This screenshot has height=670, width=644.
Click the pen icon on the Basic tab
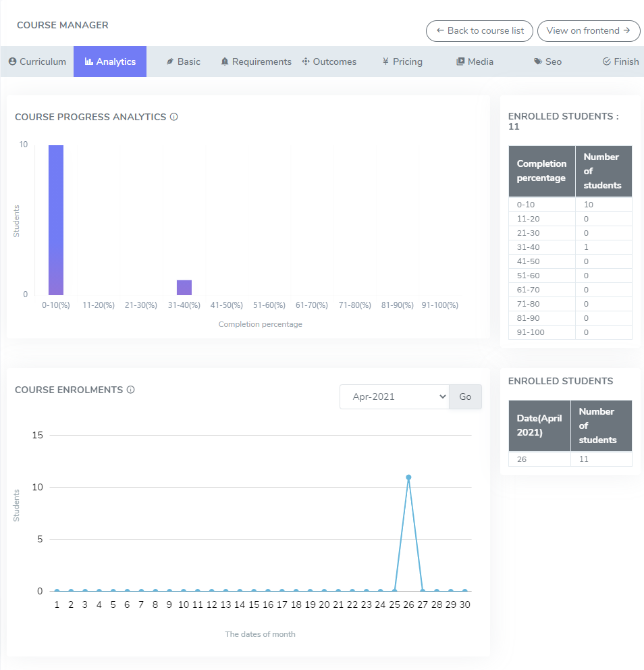tap(170, 61)
